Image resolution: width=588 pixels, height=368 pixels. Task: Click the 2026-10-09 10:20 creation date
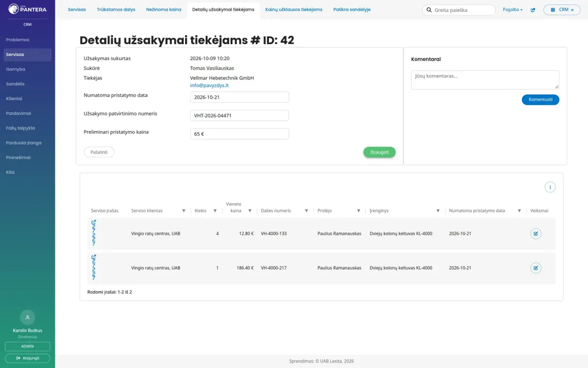(x=210, y=58)
